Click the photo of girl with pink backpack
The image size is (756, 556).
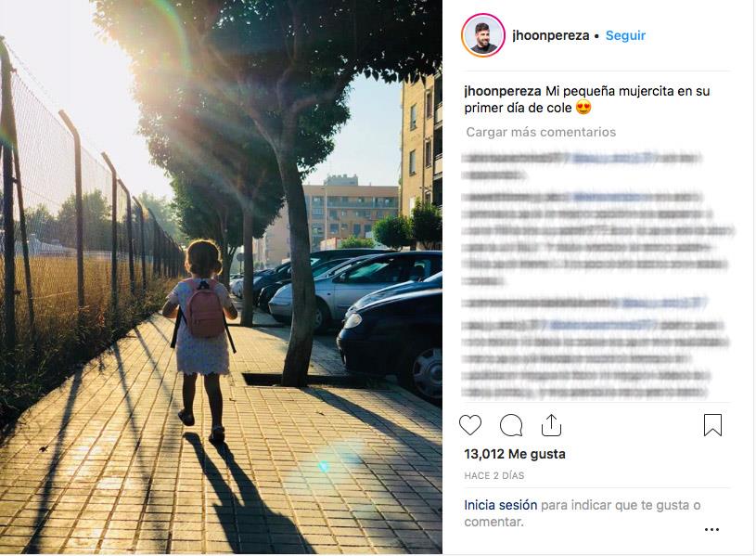[222, 277]
